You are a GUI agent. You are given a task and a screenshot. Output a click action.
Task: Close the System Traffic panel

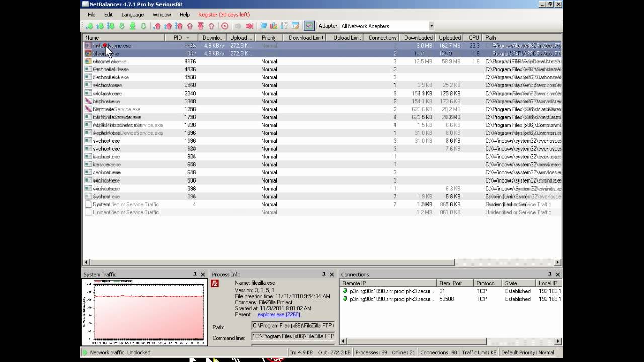point(203,275)
